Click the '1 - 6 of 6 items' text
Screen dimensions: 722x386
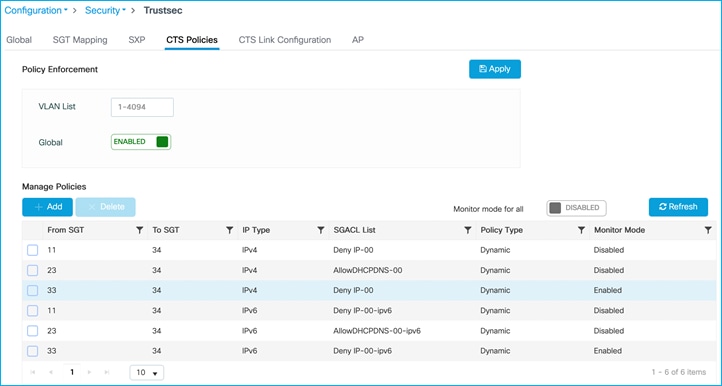[678, 372]
